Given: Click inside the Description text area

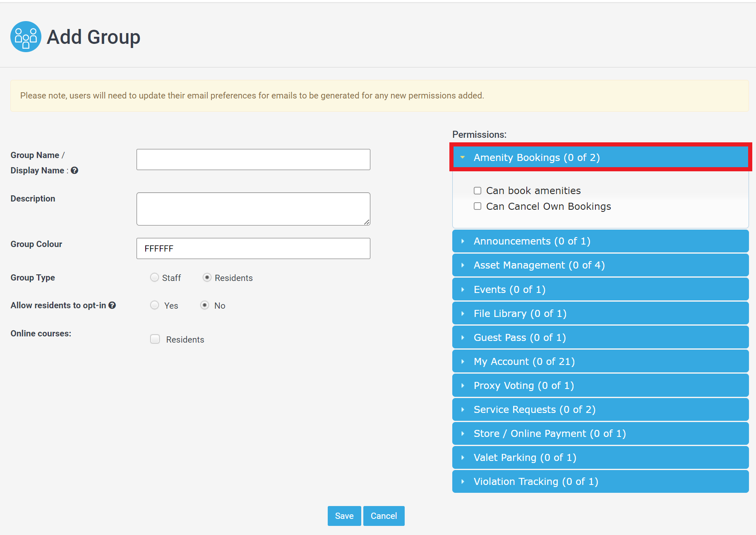Looking at the screenshot, I should coord(253,209).
